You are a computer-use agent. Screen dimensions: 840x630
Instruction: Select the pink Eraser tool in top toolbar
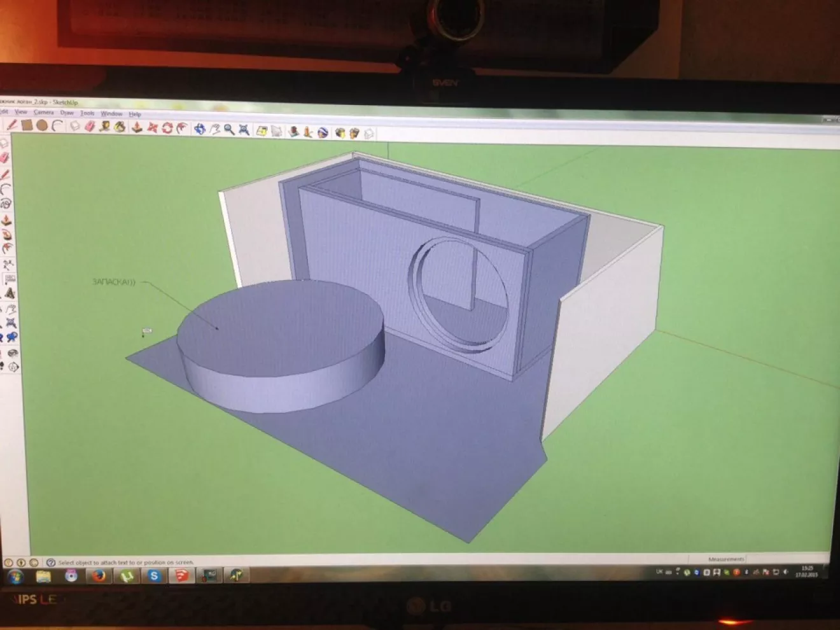click(x=90, y=127)
